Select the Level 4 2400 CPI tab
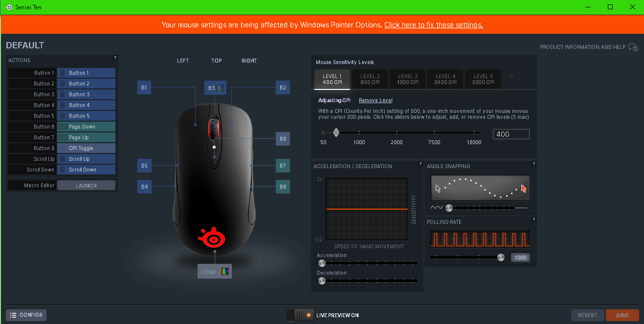Screen dimensions: 644x324 445,79
